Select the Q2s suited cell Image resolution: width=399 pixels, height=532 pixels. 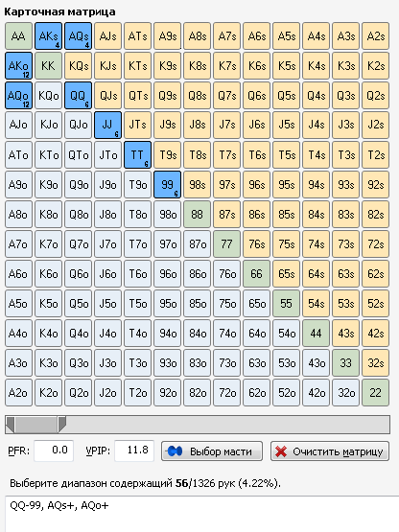(376, 95)
